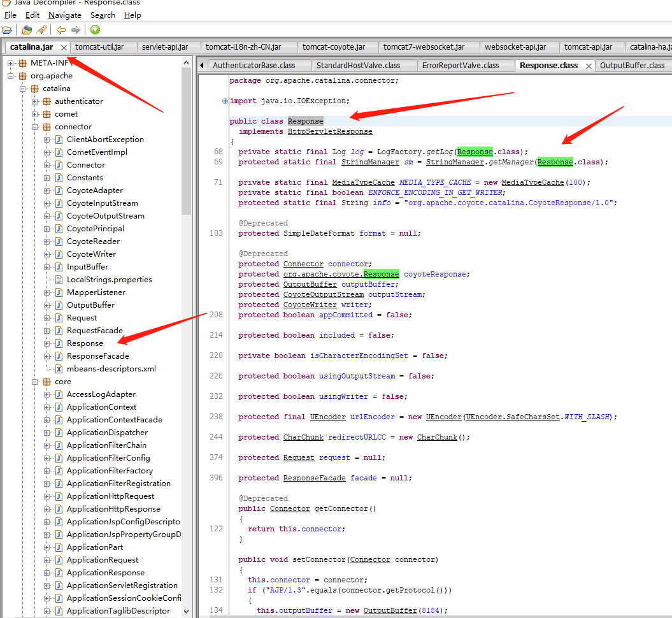This screenshot has height=618, width=672.
Task: Click the tree panel vertical scrollbar thumb
Action: point(186,141)
